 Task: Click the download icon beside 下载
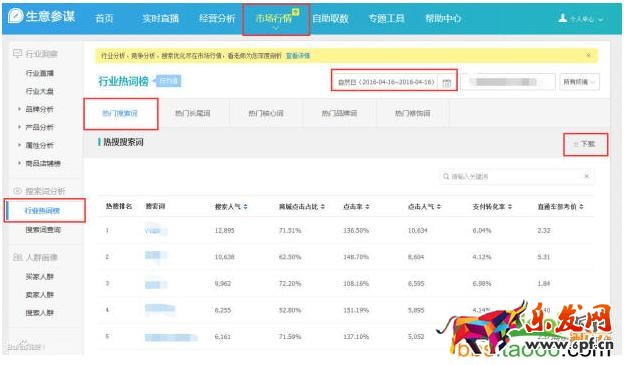click(x=575, y=144)
